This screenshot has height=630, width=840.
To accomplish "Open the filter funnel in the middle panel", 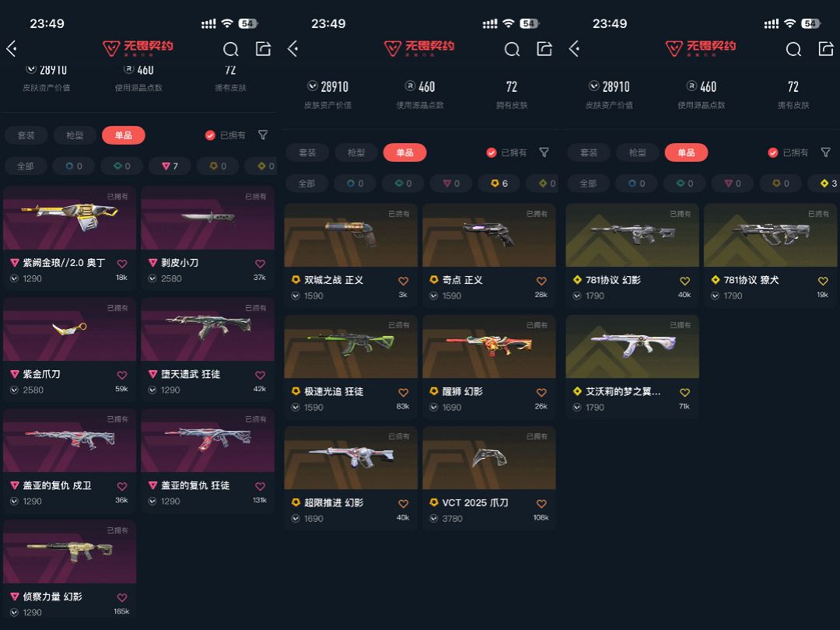I will tap(544, 152).
